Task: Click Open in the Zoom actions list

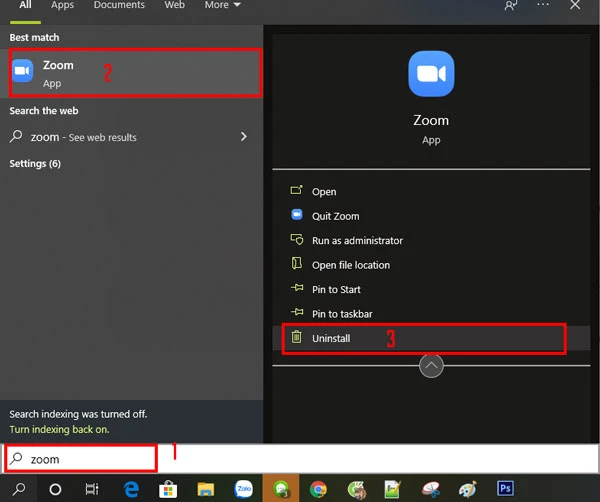Action: click(323, 192)
